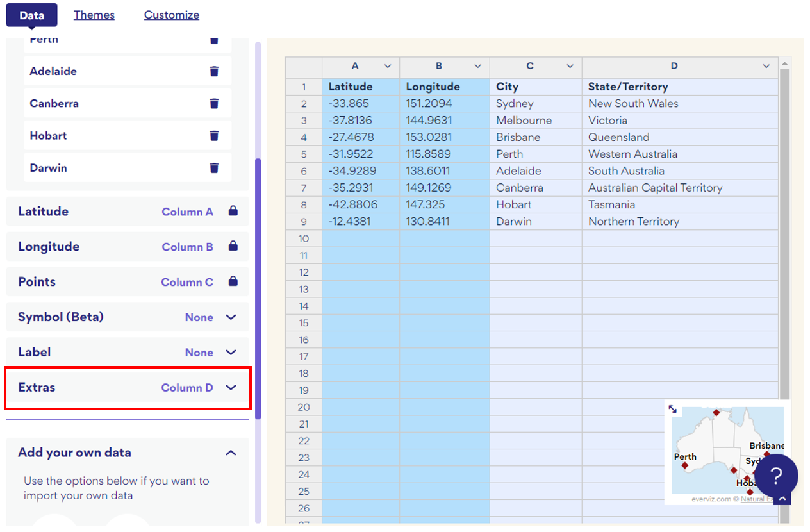Click the lock icon on Longitude row

[x=233, y=246]
